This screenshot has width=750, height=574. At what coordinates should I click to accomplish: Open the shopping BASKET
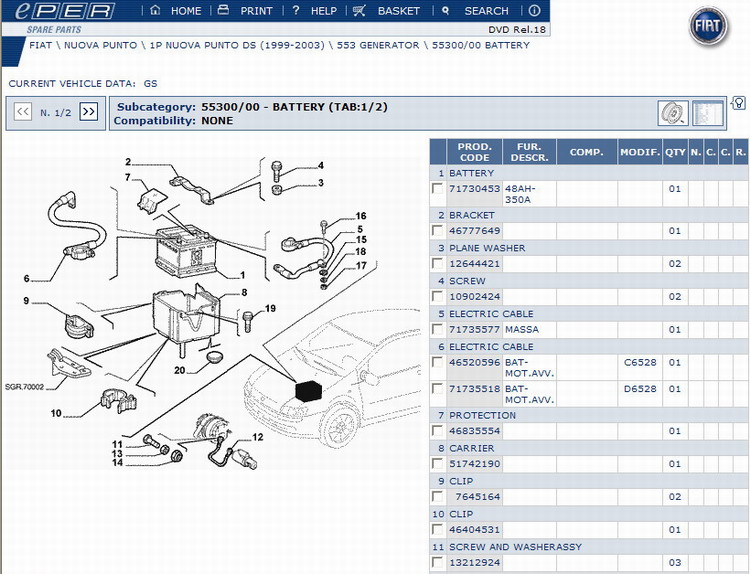coord(389,11)
